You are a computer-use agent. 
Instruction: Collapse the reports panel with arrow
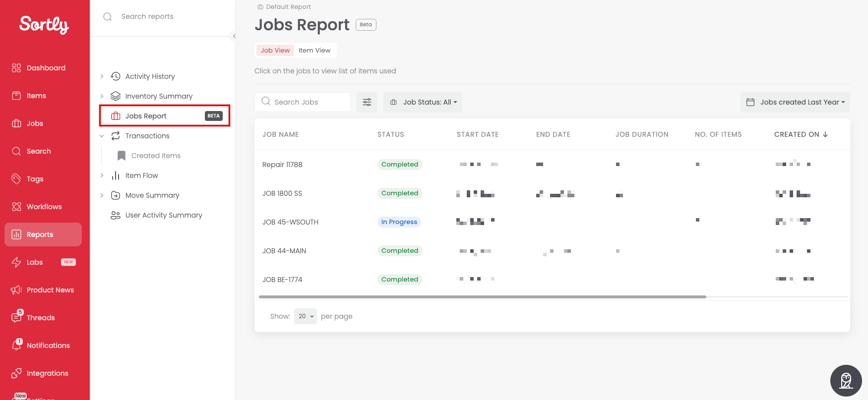point(234,36)
